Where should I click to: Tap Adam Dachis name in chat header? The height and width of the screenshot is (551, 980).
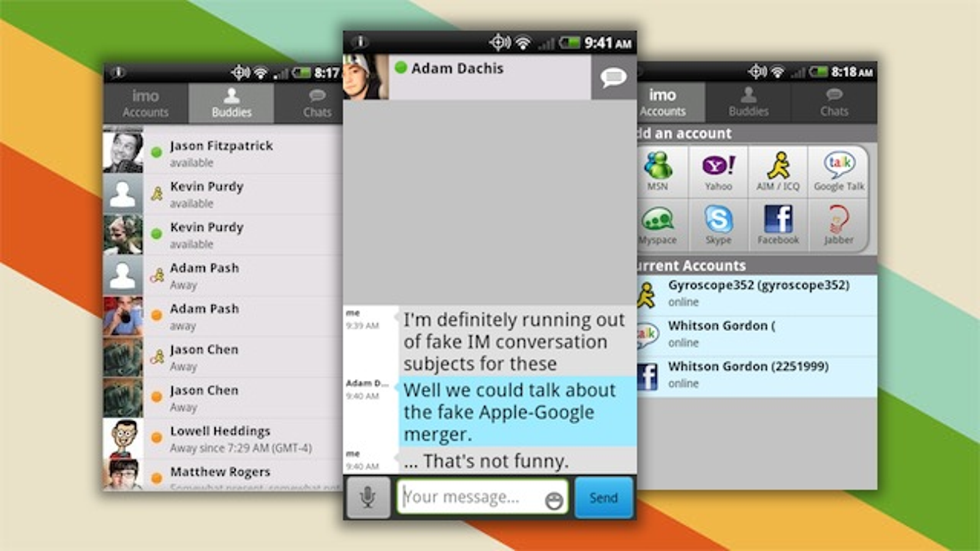(x=457, y=68)
